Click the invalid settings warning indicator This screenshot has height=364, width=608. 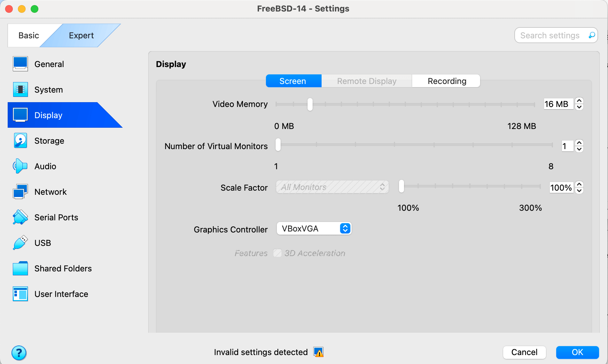click(318, 352)
